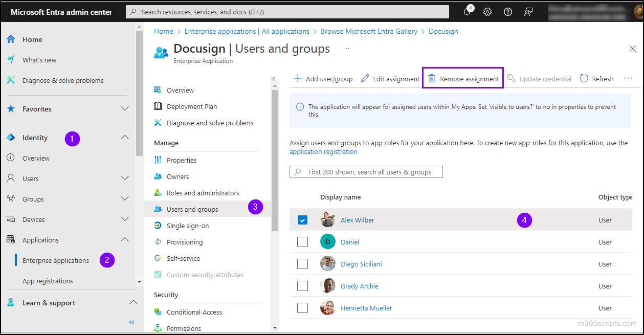Check the Daniel row checkbox
The height and width of the screenshot is (335, 644).
tap(302, 241)
